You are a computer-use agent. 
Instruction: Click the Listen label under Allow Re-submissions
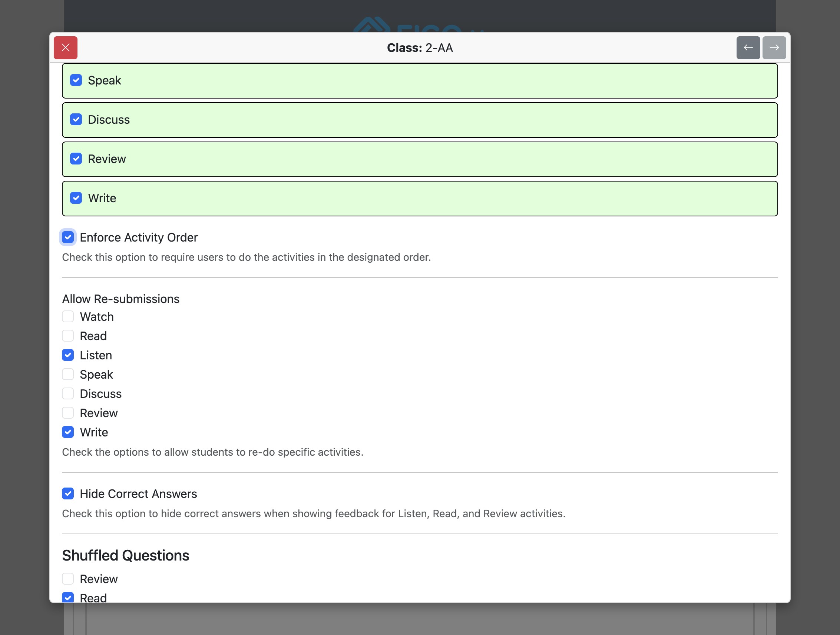pyautogui.click(x=96, y=355)
